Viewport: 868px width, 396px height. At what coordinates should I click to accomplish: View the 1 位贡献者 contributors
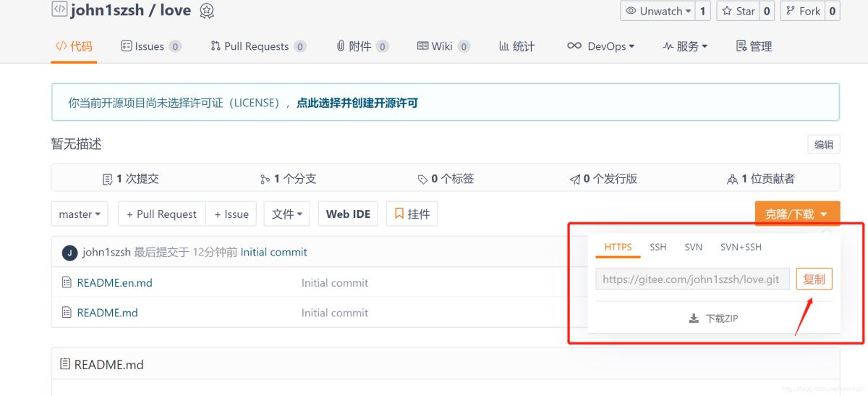coord(761,178)
